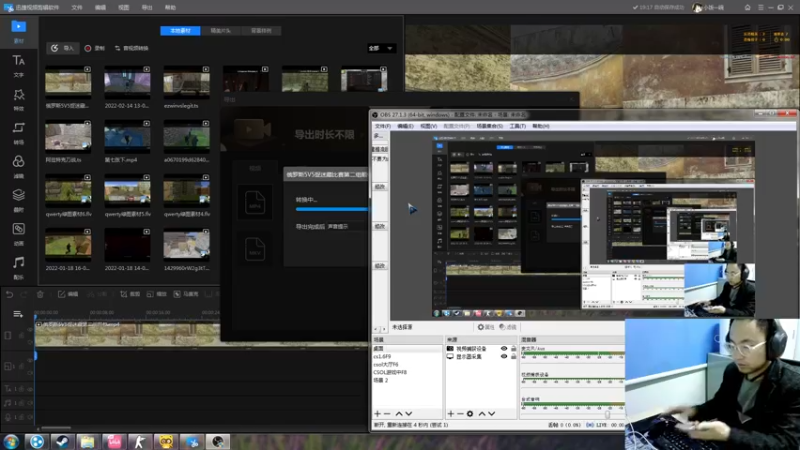Screen dimensions: 800x450
Task: Open Steam from the Windows taskbar
Action: click(x=62, y=442)
